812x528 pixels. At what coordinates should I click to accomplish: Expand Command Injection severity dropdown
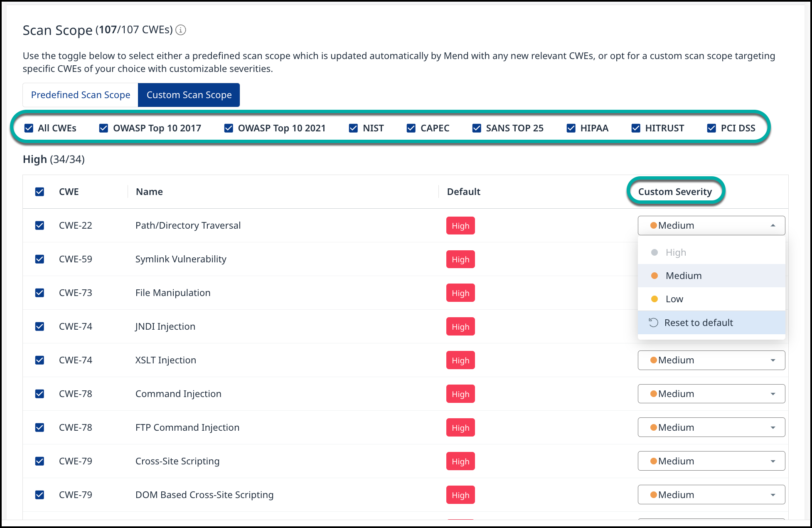coord(711,394)
